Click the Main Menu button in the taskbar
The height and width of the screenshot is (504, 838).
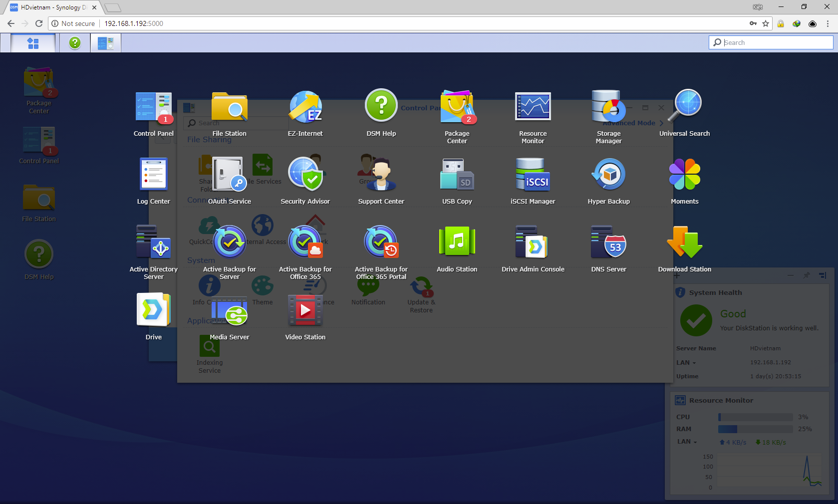click(33, 43)
